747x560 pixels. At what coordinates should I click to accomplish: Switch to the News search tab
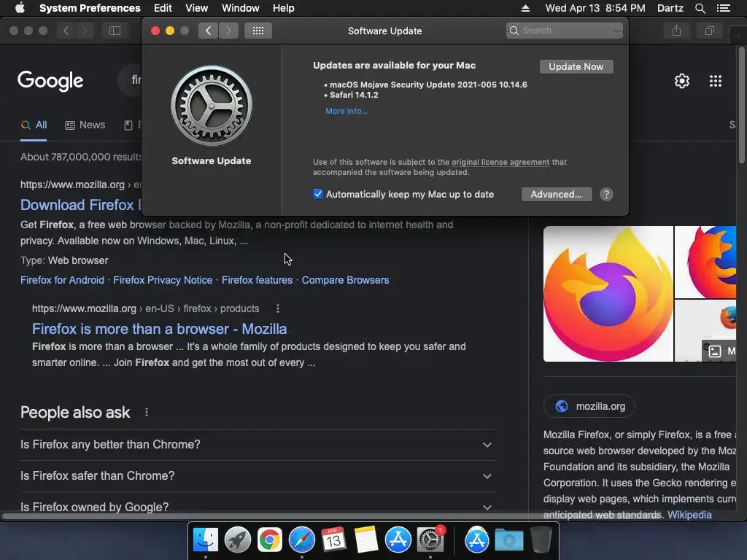coord(85,125)
